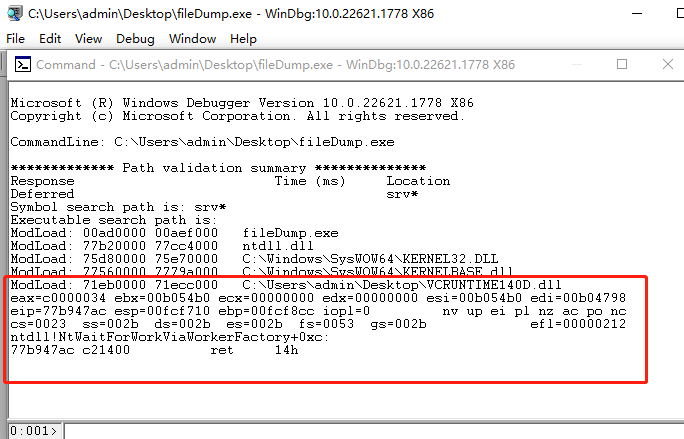
Task: Click the edi=00b04798 register value
Action: [578, 298]
